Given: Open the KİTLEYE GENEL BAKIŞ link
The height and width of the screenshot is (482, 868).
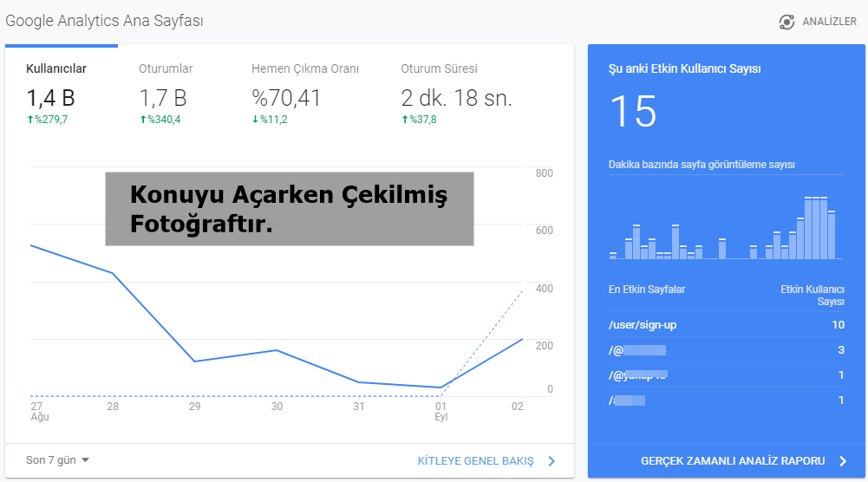Looking at the screenshot, I should (475, 461).
